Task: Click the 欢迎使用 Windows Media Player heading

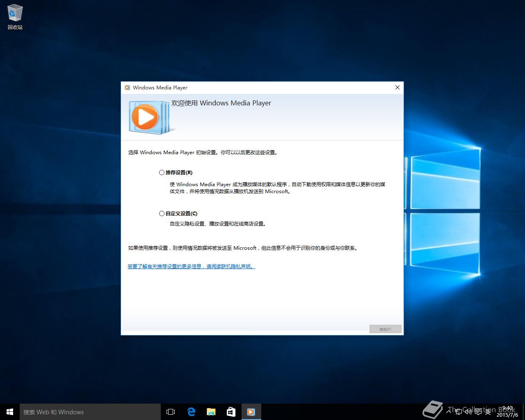Action: (221, 103)
